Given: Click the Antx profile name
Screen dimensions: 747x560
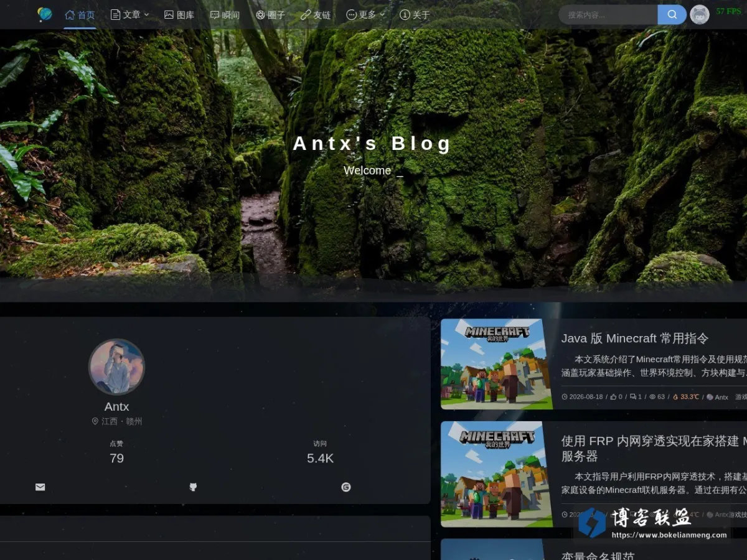Looking at the screenshot, I should 116,406.
